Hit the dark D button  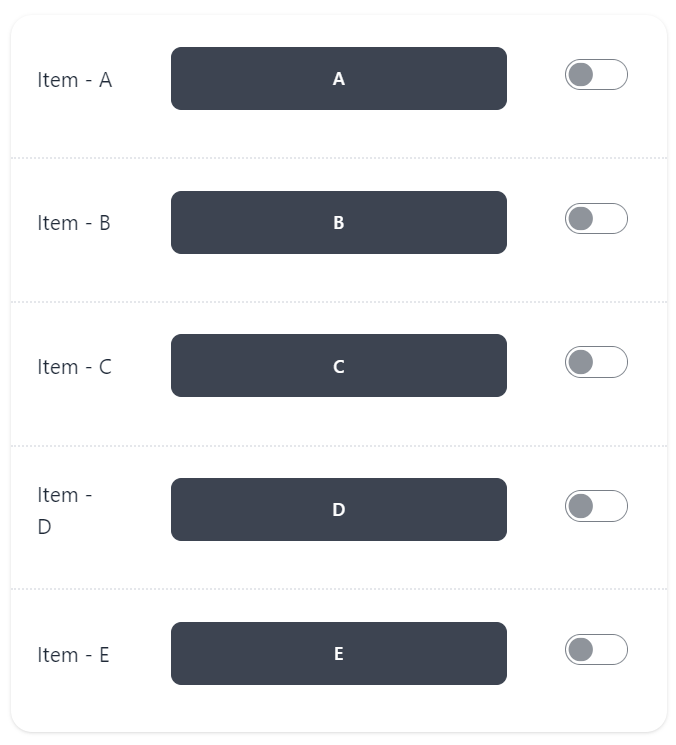point(338,510)
